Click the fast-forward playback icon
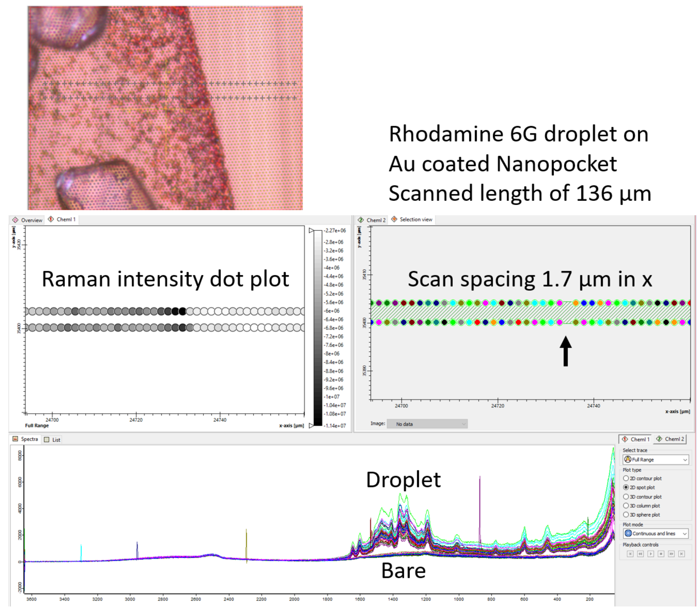The width and height of the screenshot is (700, 608). coord(671,554)
